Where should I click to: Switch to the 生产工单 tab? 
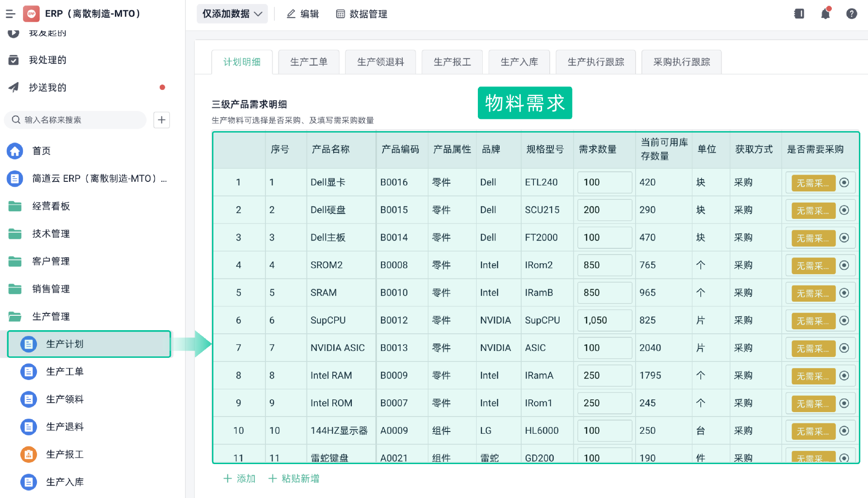[309, 62]
